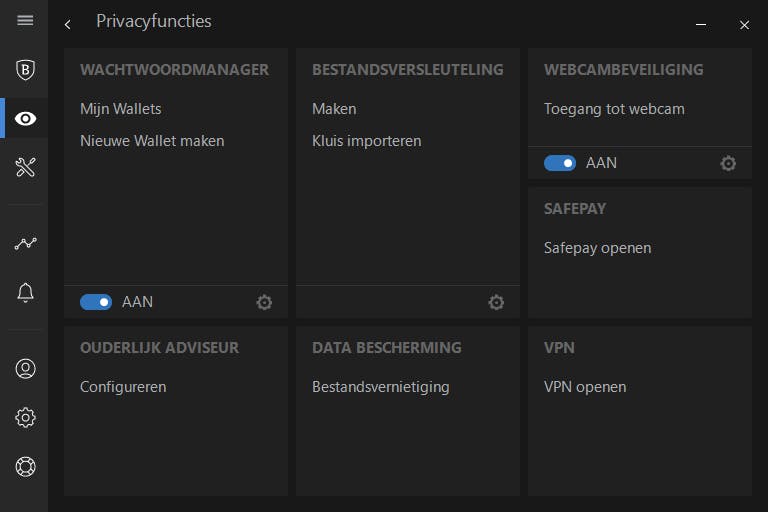Go back using the arrow beside Privacyfuncties

tap(67, 24)
